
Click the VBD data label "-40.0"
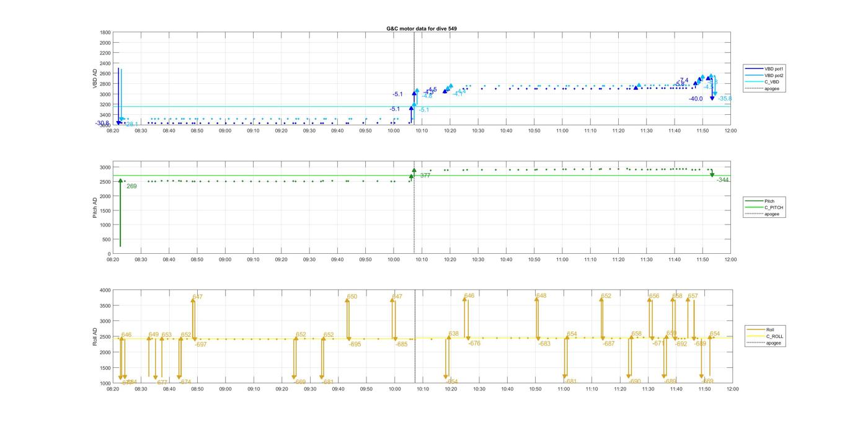pyautogui.click(x=696, y=99)
